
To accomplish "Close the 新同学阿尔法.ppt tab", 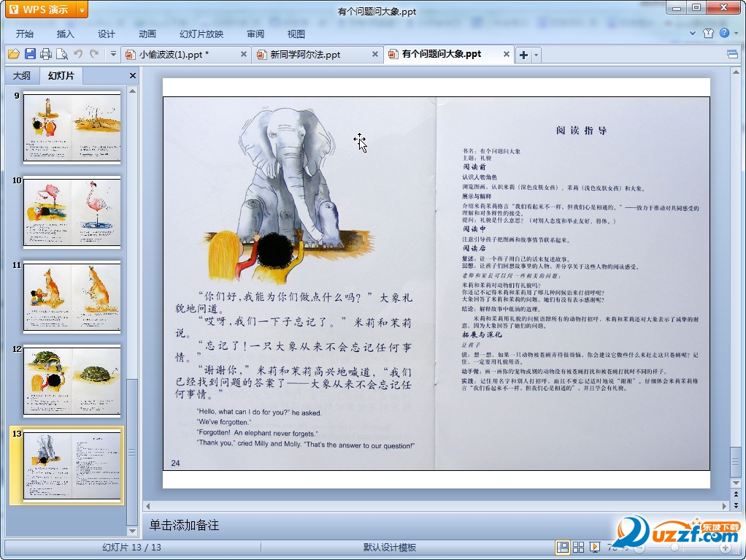I will (375, 54).
